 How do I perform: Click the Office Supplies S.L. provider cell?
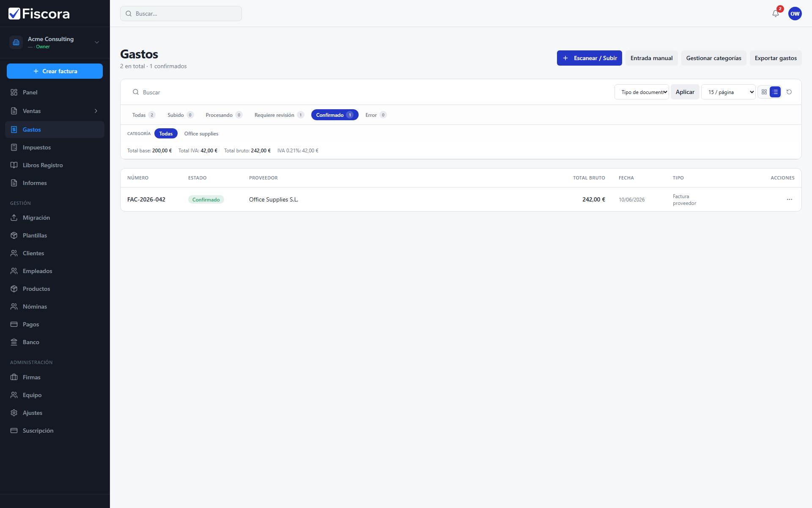coord(274,199)
